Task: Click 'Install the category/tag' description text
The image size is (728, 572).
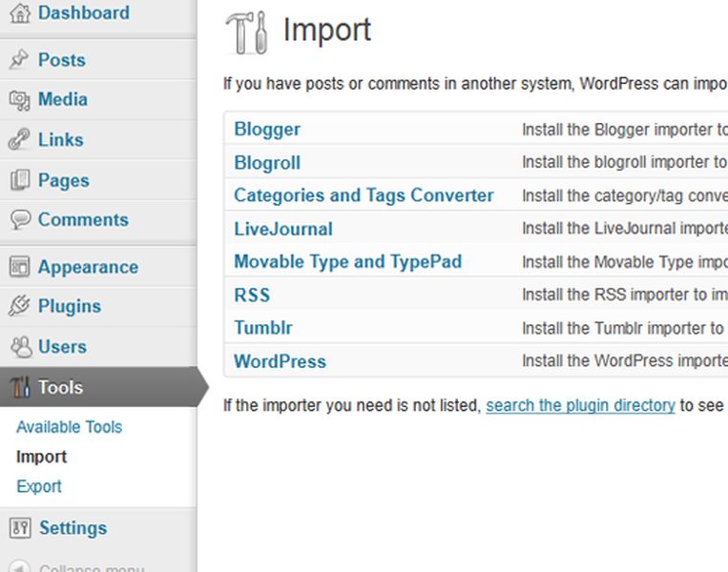Action: pyautogui.click(x=625, y=195)
